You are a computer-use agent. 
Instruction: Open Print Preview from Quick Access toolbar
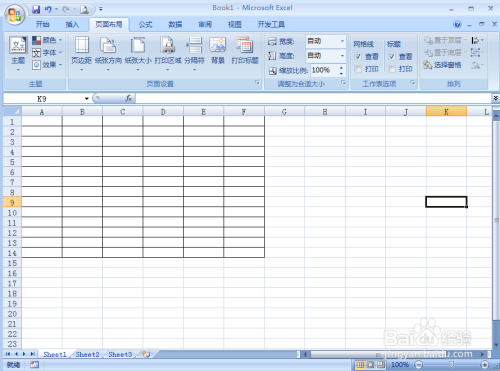84,10
